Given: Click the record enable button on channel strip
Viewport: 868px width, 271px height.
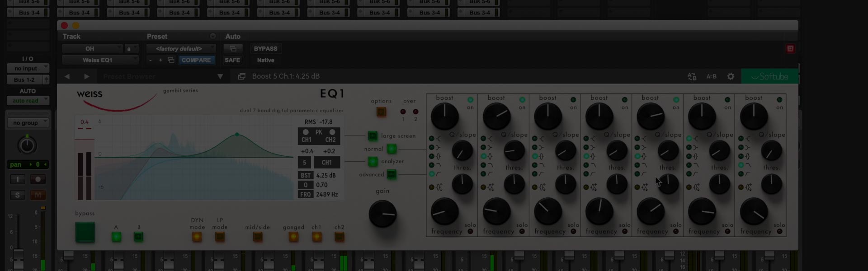Looking at the screenshot, I should tap(38, 179).
